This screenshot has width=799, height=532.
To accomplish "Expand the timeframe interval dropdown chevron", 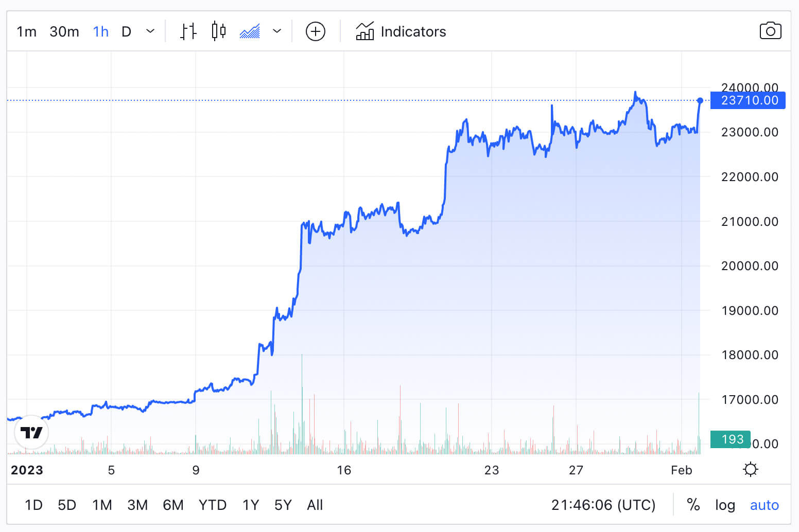I will click(150, 31).
